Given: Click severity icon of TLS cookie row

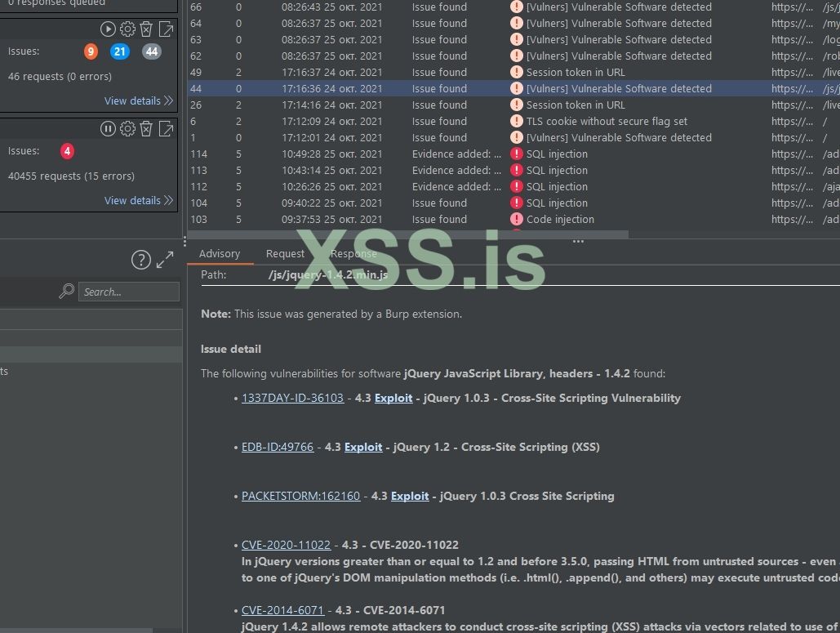Looking at the screenshot, I should [517, 121].
